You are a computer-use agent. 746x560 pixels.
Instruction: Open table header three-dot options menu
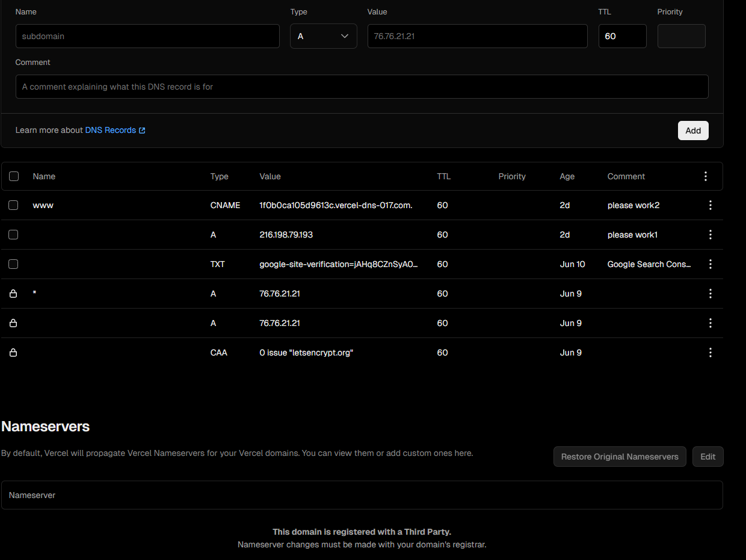click(x=706, y=176)
